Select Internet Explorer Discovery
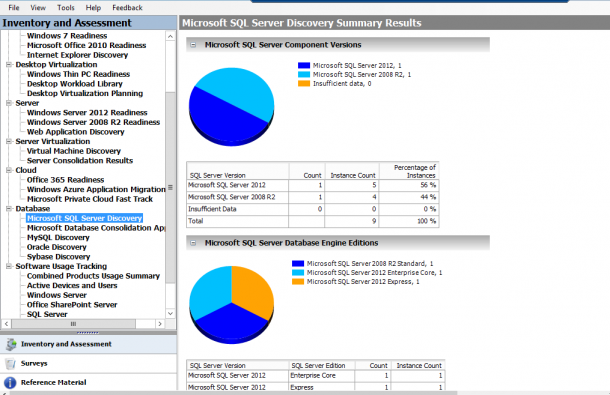The height and width of the screenshot is (395, 610). coord(77,55)
